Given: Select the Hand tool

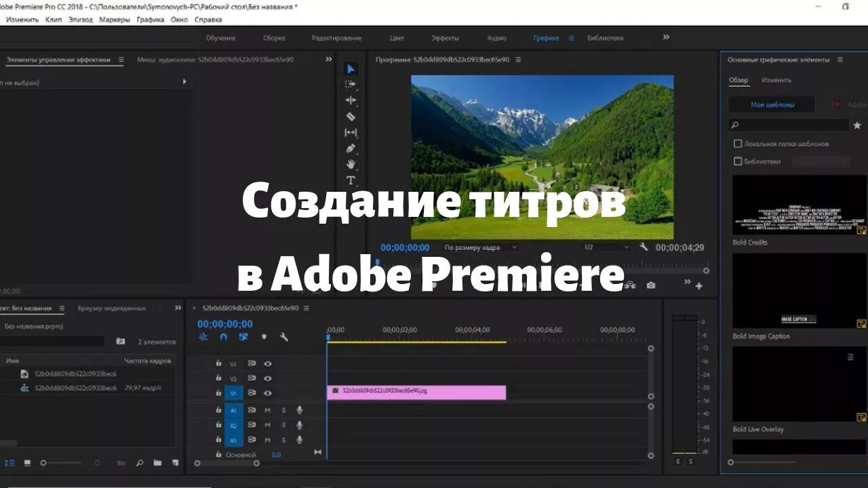Looking at the screenshot, I should coord(351,165).
